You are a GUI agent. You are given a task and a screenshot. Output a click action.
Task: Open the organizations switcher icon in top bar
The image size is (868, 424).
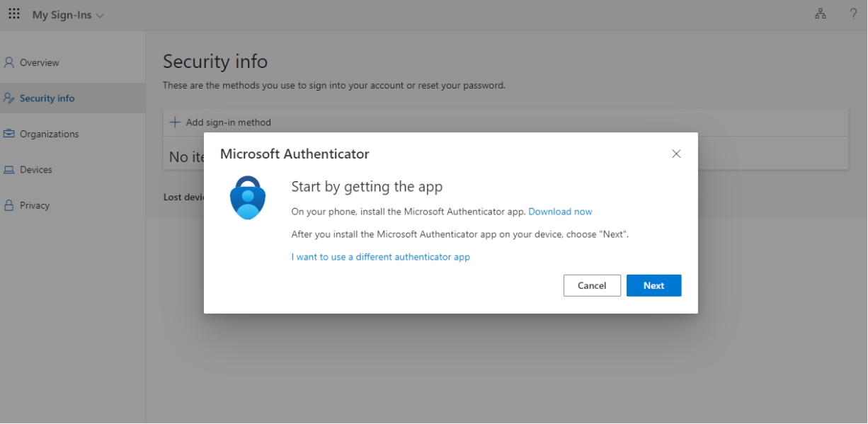[x=819, y=13]
